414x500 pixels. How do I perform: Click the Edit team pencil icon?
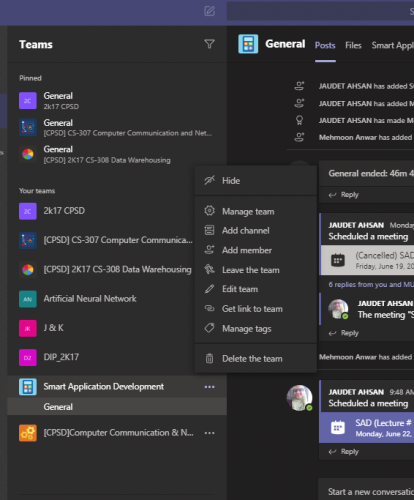[209, 289]
